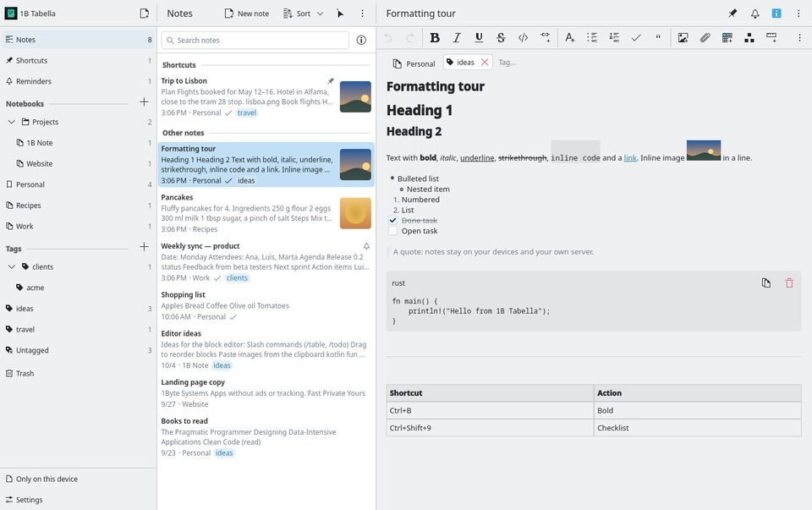The width and height of the screenshot is (812, 510).
Task: Collapse the Projects notebook tree
Action: point(11,122)
